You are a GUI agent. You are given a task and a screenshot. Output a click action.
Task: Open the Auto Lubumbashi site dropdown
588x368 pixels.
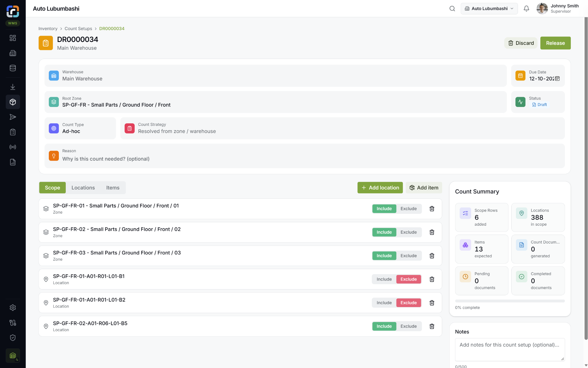489,9
